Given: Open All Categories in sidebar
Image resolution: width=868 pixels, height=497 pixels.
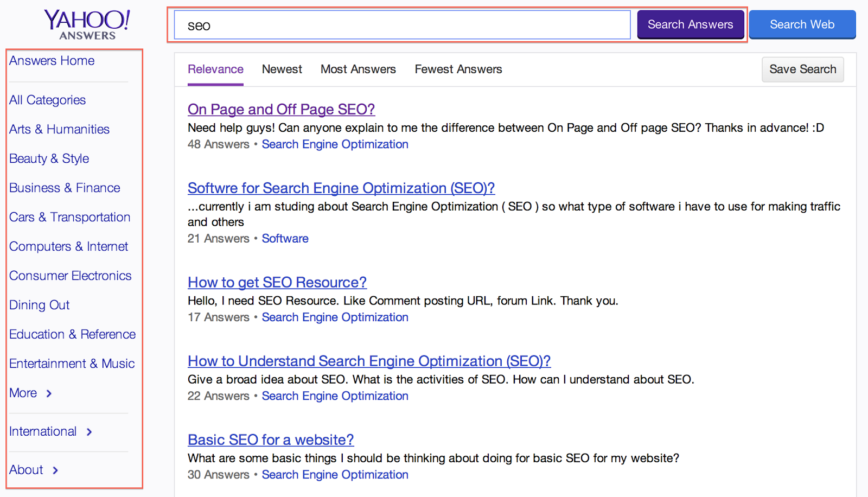Looking at the screenshot, I should [48, 100].
